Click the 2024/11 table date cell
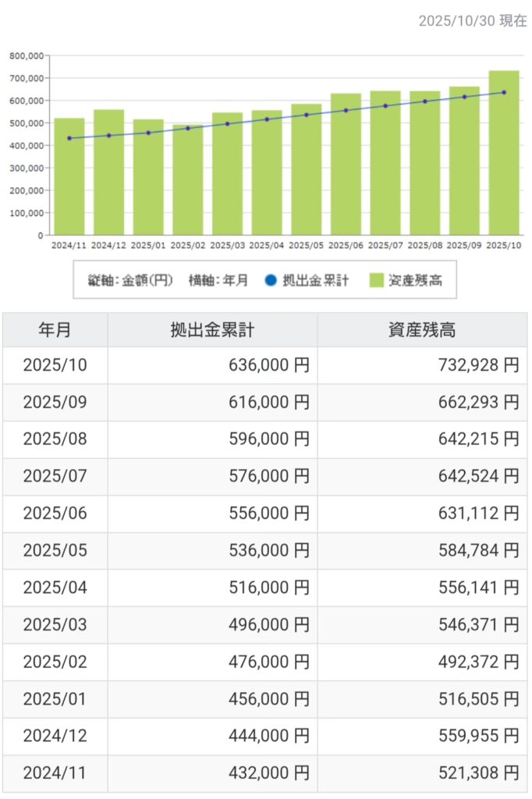 pos(55,773)
